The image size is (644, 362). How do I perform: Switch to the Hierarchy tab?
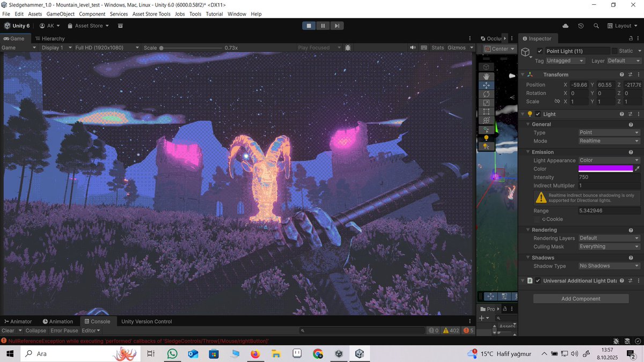coord(49,39)
